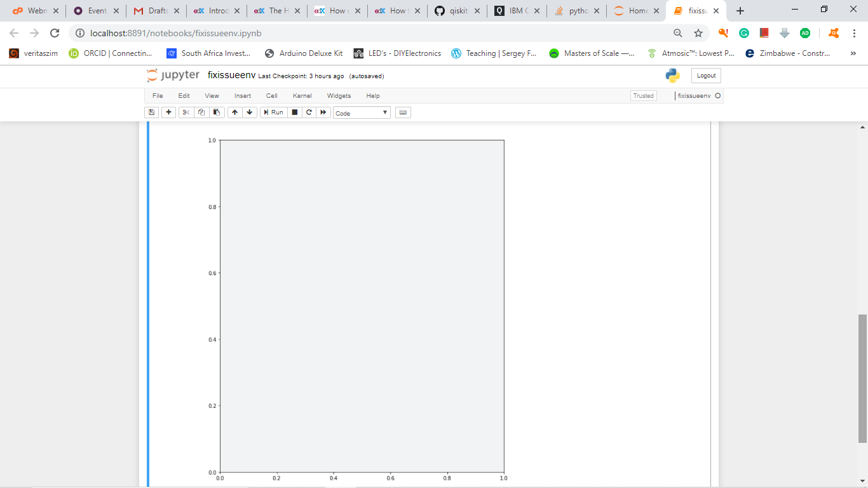The width and height of the screenshot is (868, 488).
Task: Open the Cell menu
Action: coord(272,95)
